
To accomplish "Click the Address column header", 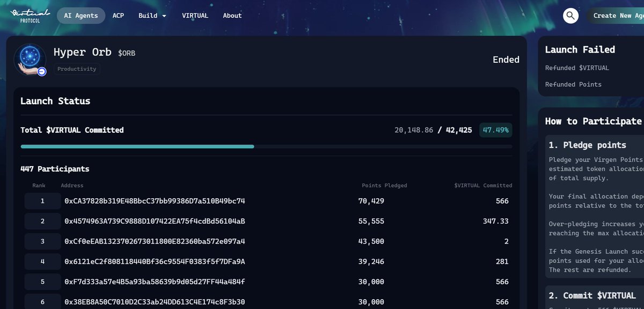I will click(72, 185).
